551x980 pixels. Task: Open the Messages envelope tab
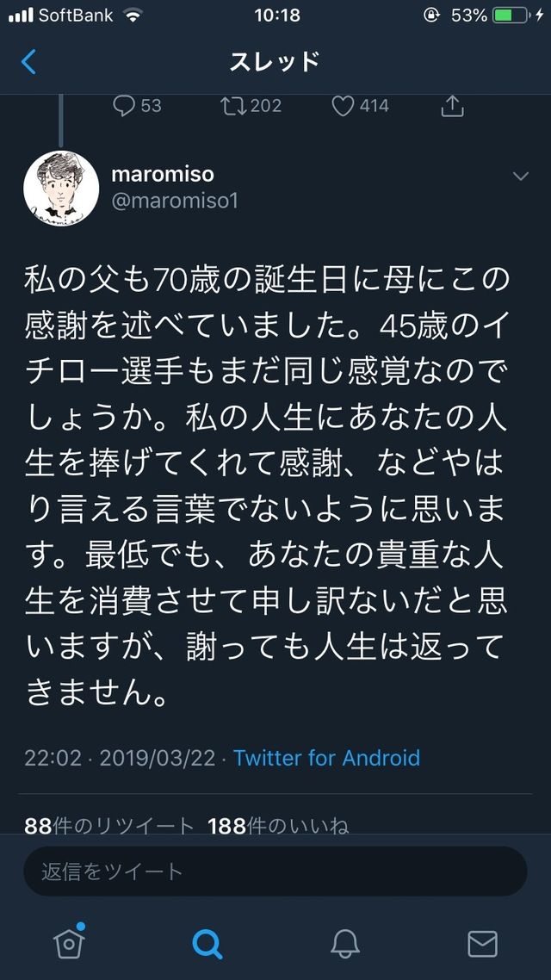(482, 944)
